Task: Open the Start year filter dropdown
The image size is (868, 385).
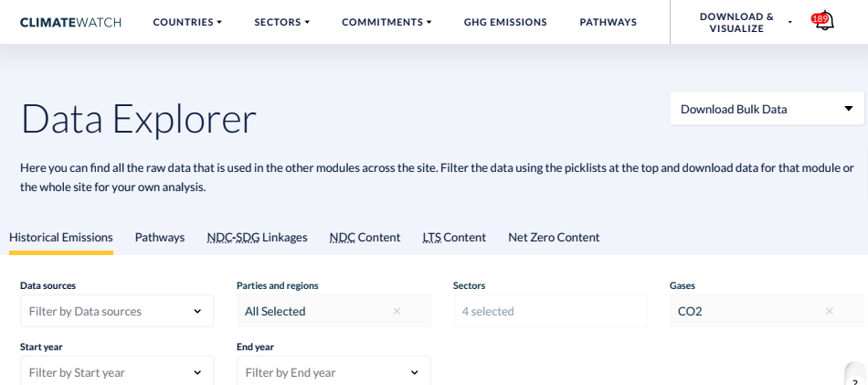Action: pyautogui.click(x=117, y=371)
